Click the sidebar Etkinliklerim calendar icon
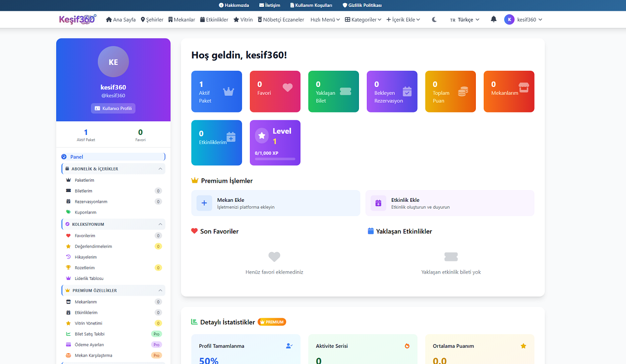 [68, 313]
